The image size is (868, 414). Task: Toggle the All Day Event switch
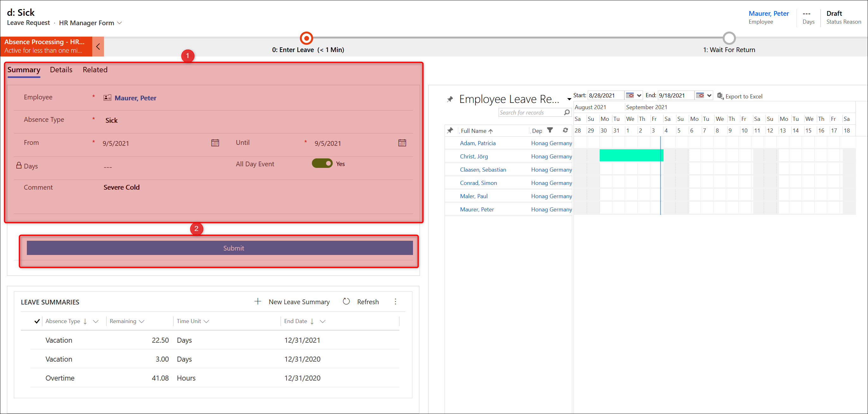tap(322, 163)
